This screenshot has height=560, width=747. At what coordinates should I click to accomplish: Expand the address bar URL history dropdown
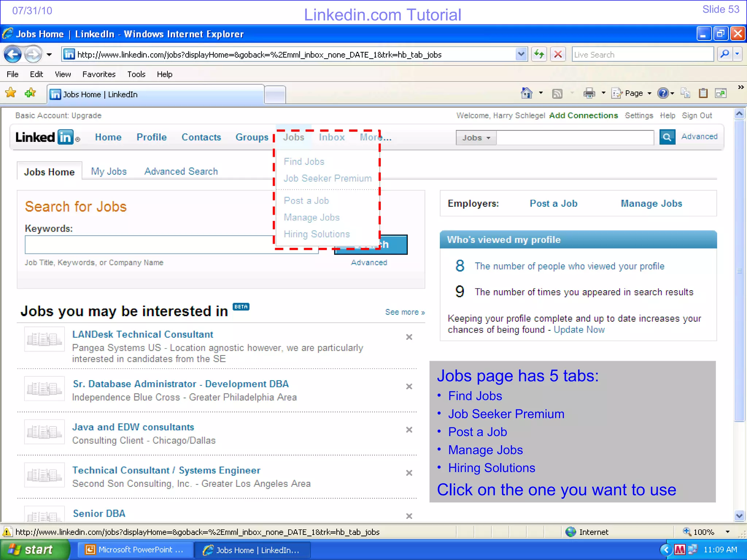click(x=521, y=54)
